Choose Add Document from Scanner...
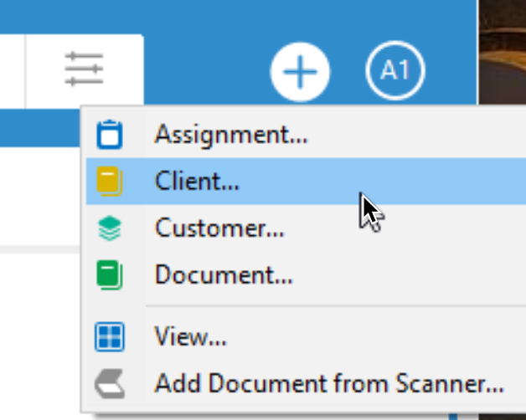Viewport: 526px width, 420px height. pyautogui.click(x=329, y=384)
